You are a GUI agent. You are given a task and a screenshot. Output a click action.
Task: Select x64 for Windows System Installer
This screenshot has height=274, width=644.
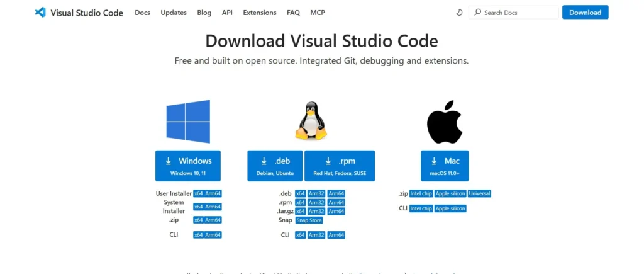(199, 207)
